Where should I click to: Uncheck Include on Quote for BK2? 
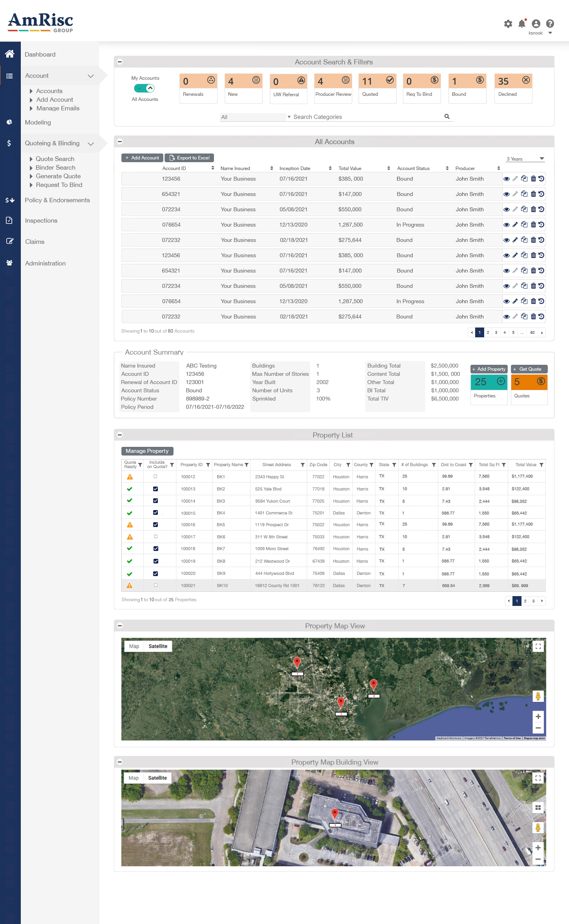pos(156,489)
